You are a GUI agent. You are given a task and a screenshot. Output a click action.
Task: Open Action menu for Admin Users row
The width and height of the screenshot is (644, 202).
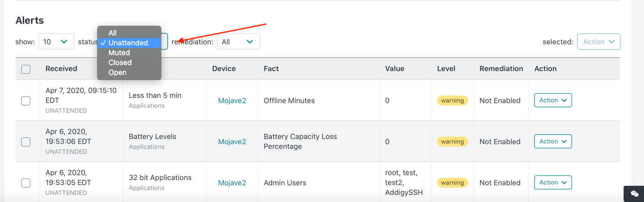pos(553,183)
